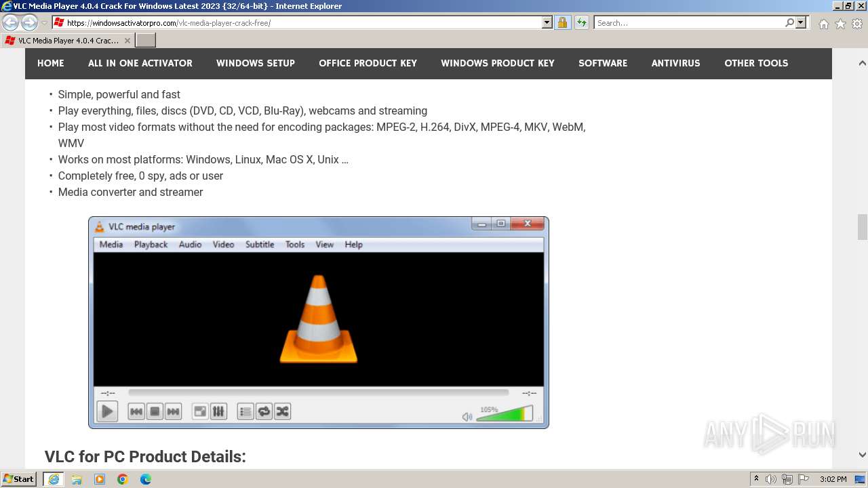
Task: Click the 'Completely free, 0 spy, ads or user' line
Action: point(140,176)
